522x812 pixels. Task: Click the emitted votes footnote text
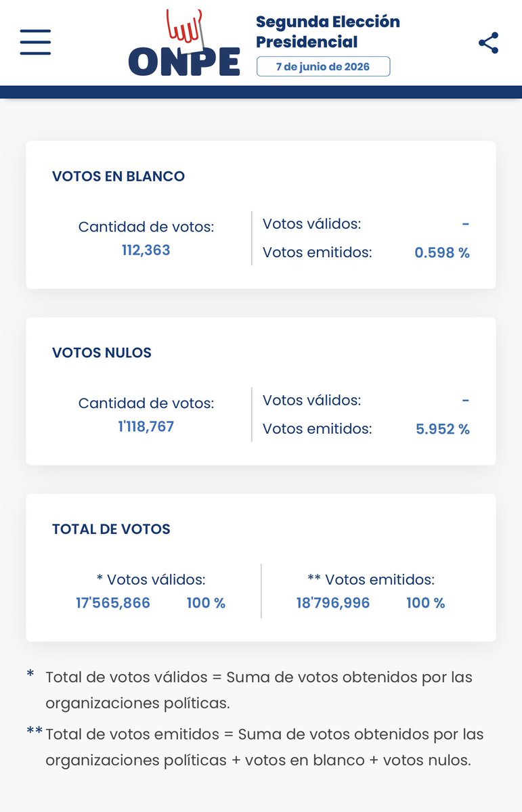click(265, 747)
